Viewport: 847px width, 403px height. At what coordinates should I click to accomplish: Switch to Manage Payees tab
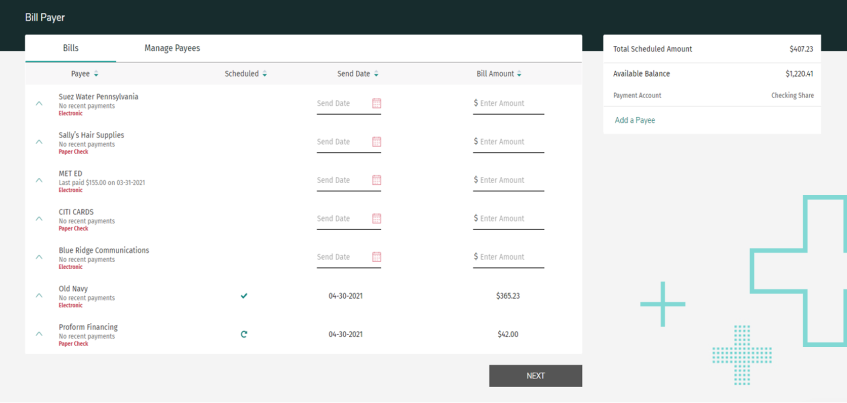point(172,48)
